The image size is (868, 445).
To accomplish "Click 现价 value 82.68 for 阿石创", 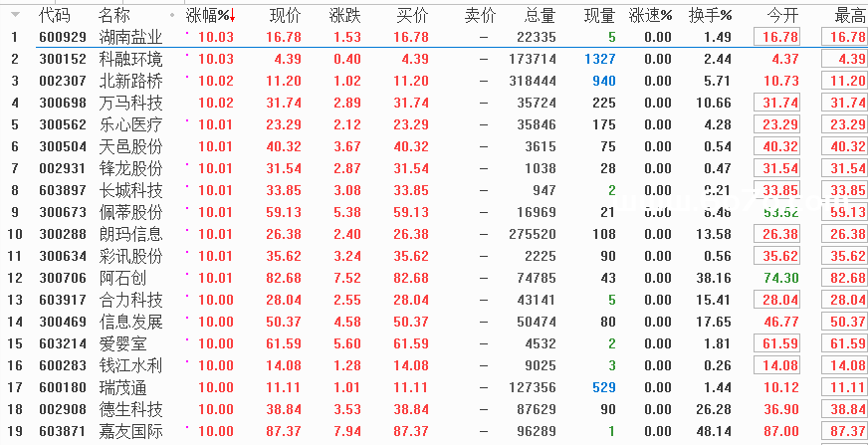I will click(284, 278).
